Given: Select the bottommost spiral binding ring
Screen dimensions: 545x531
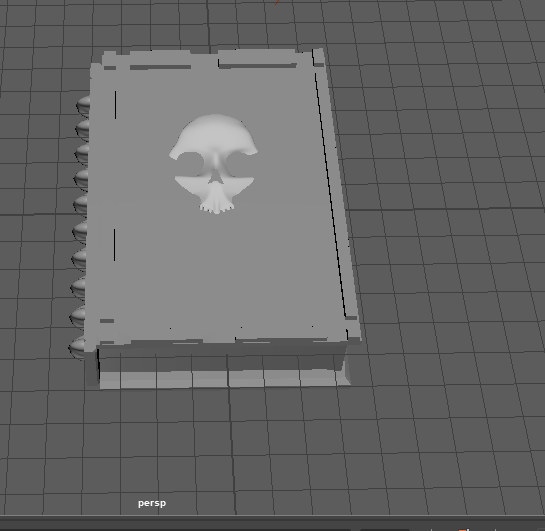Looking at the screenshot, I should point(77,347).
